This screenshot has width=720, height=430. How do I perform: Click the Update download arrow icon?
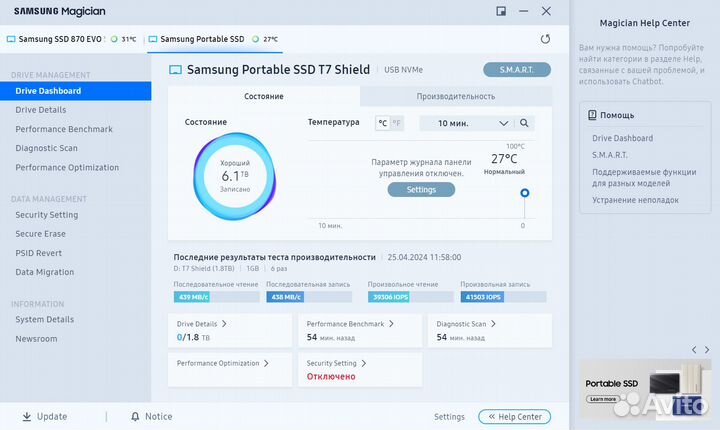pyautogui.click(x=27, y=416)
